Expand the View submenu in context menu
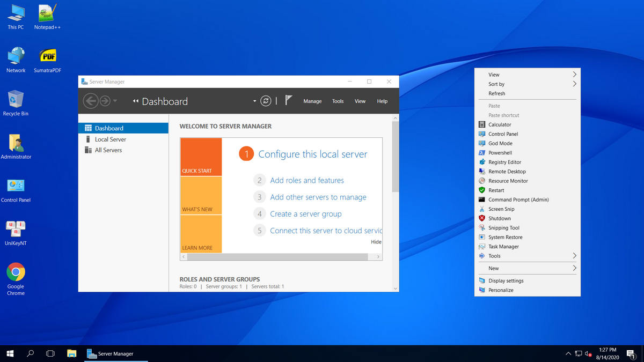Viewport: 644px width, 362px height. [528, 75]
